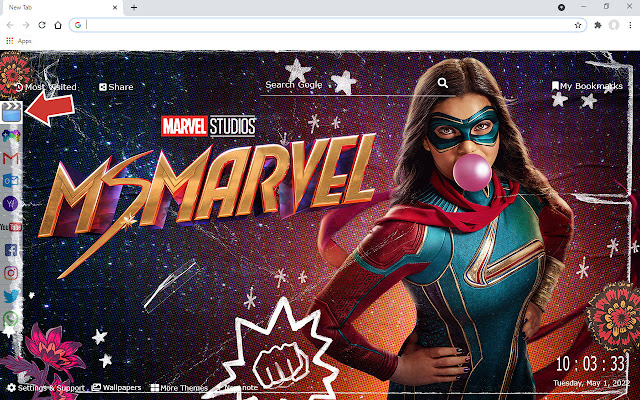The height and width of the screenshot is (400, 640).
Task: Open the Instagram sidebar shortcut
Action: tap(11, 273)
